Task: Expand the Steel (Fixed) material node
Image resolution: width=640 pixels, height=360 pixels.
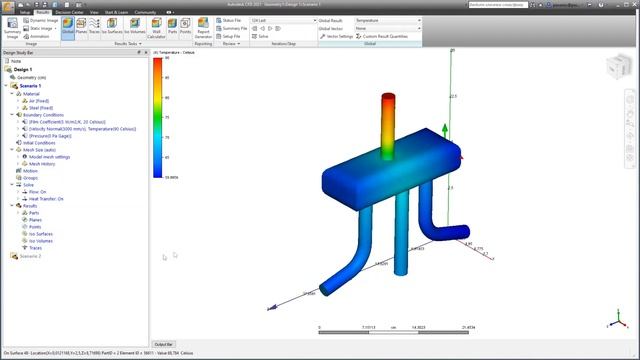Action: click(18, 108)
